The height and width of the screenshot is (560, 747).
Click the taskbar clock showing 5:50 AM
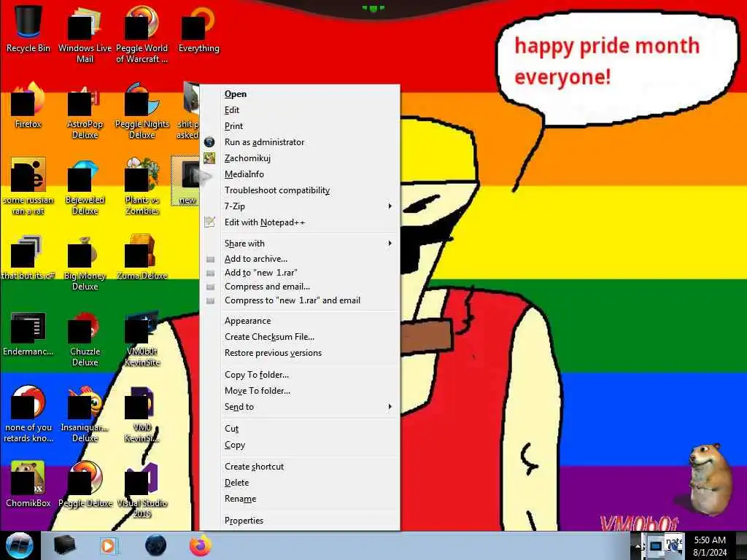point(710,545)
